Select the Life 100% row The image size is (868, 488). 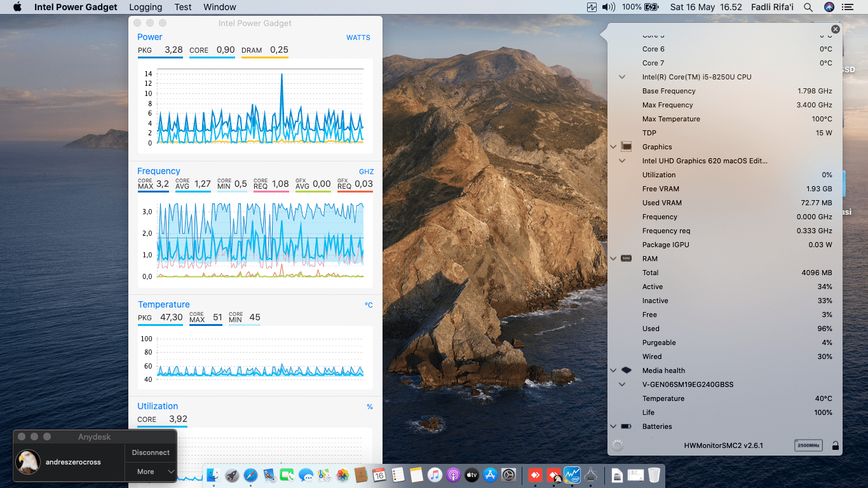pyautogui.click(x=725, y=412)
